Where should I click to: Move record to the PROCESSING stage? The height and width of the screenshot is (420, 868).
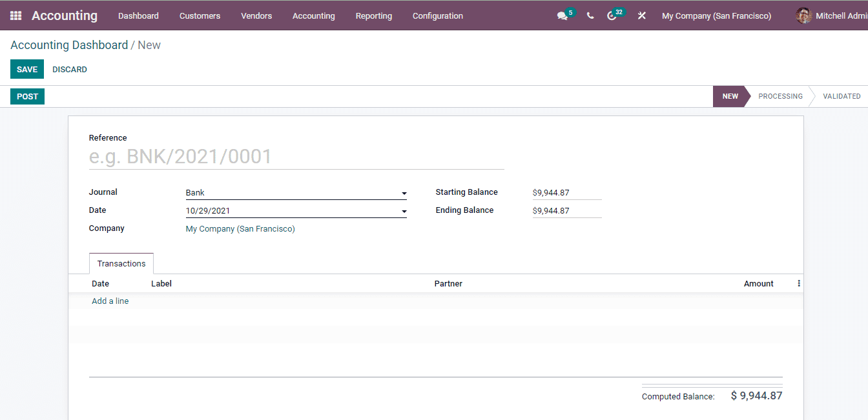click(780, 95)
